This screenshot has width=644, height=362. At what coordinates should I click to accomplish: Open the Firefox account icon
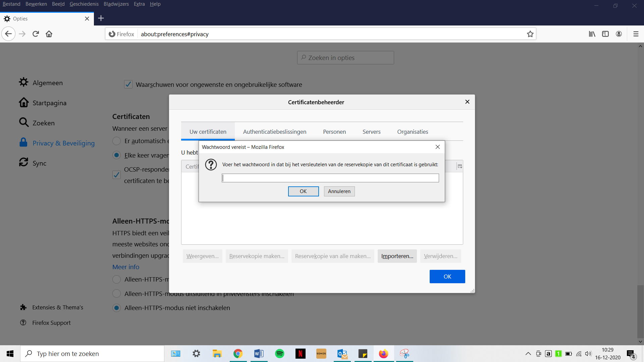pos(619,34)
